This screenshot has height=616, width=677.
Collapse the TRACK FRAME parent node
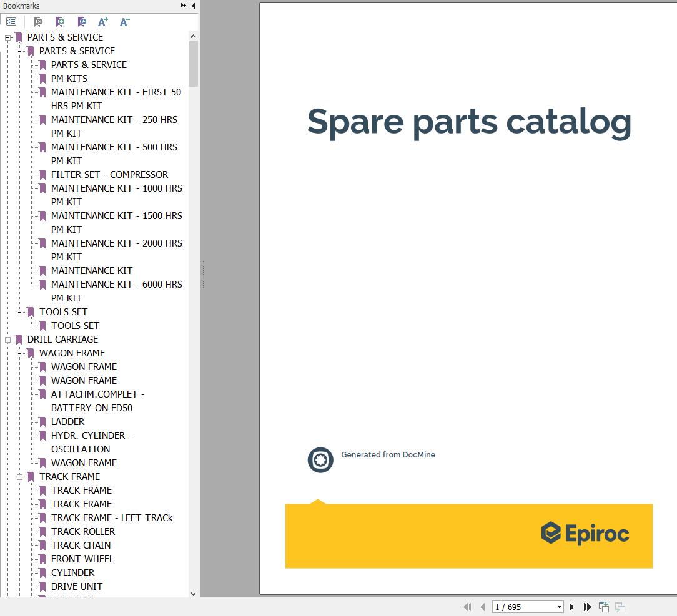click(x=19, y=477)
